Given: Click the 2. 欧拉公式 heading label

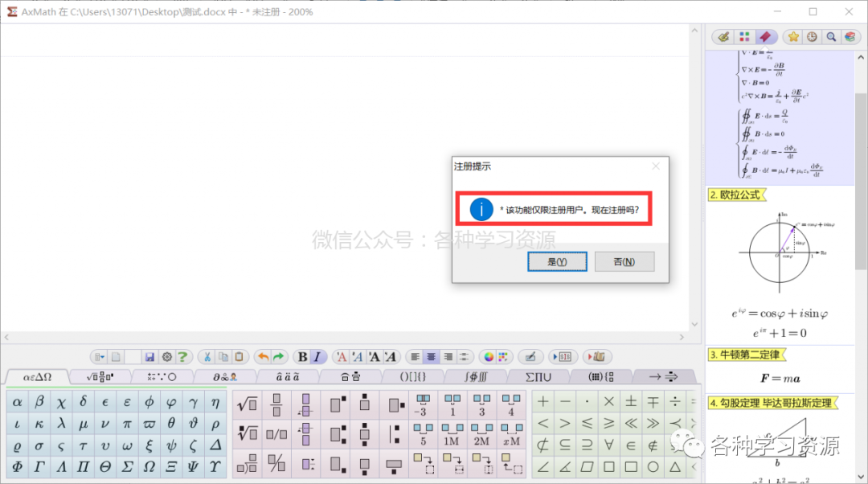Looking at the screenshot, I should click(x=736, y=195).
